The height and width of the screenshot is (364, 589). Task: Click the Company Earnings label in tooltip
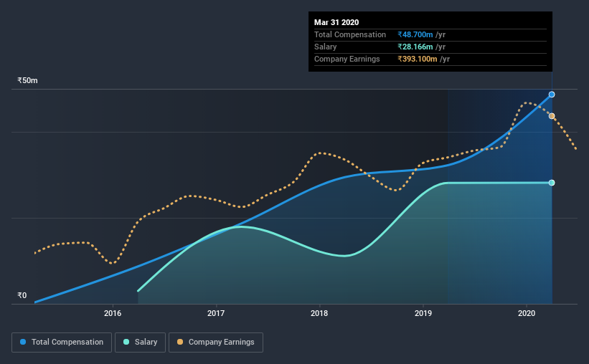347,59
